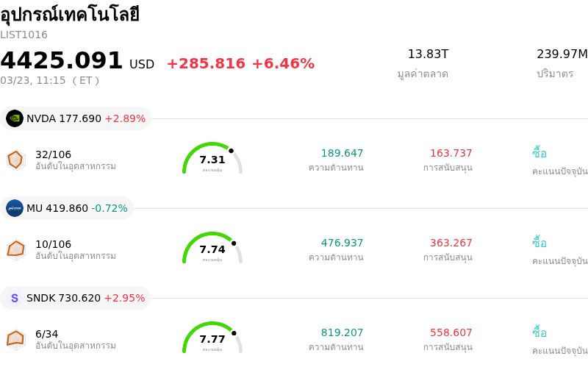Image resolution: width=588 pixels, height=367 pixels.
Task: Click the radar icon beside rank 10/106
Action: (x=15, y=249)
